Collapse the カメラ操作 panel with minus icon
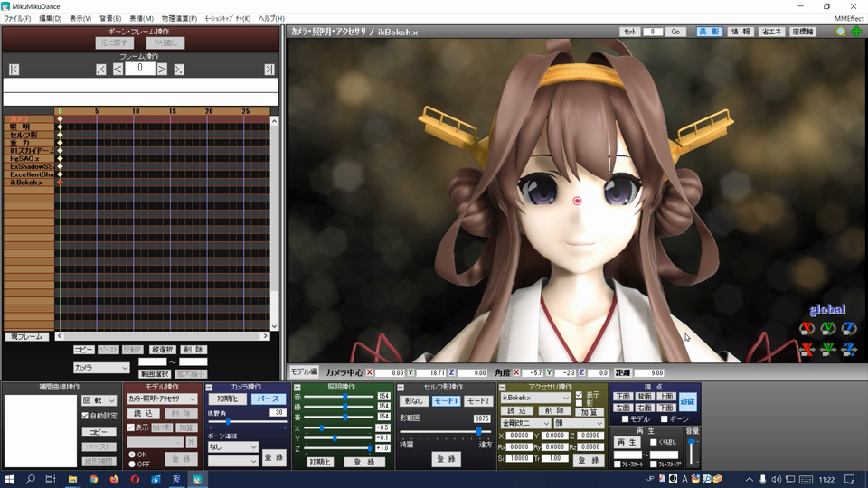Image resolution: width=868 pixels, height=488 pixels. point(209,388)
